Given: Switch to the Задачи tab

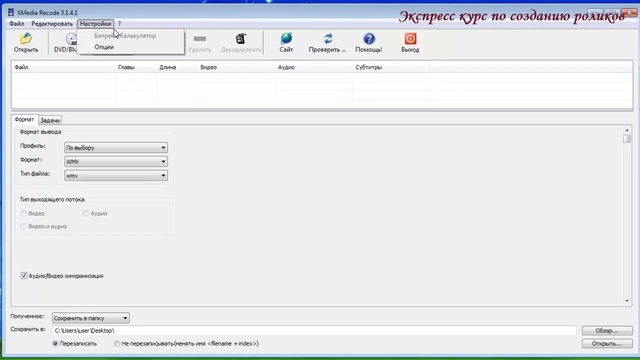Looking at the screenshot, I should click(x=50, y=120).
